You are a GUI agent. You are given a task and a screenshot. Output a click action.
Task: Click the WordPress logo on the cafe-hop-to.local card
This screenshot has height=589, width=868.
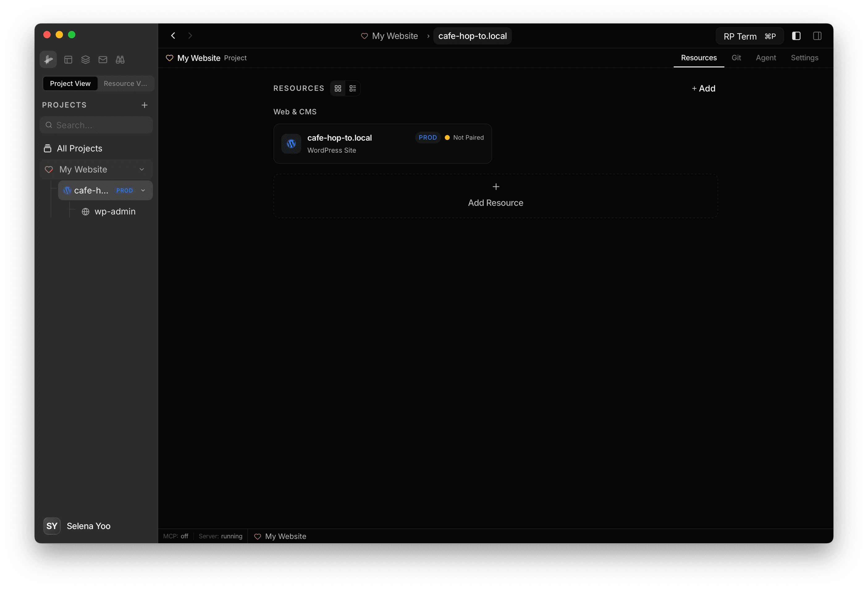tap(291, 143)
